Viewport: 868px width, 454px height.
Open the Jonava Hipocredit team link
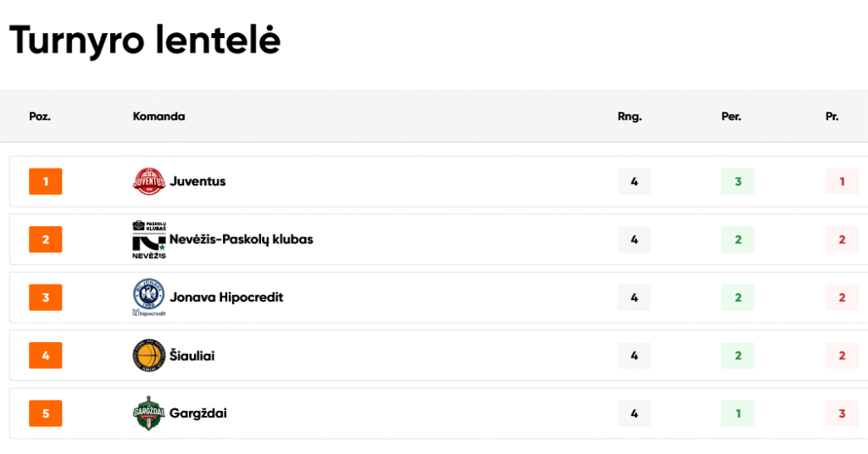pos(226,298)
